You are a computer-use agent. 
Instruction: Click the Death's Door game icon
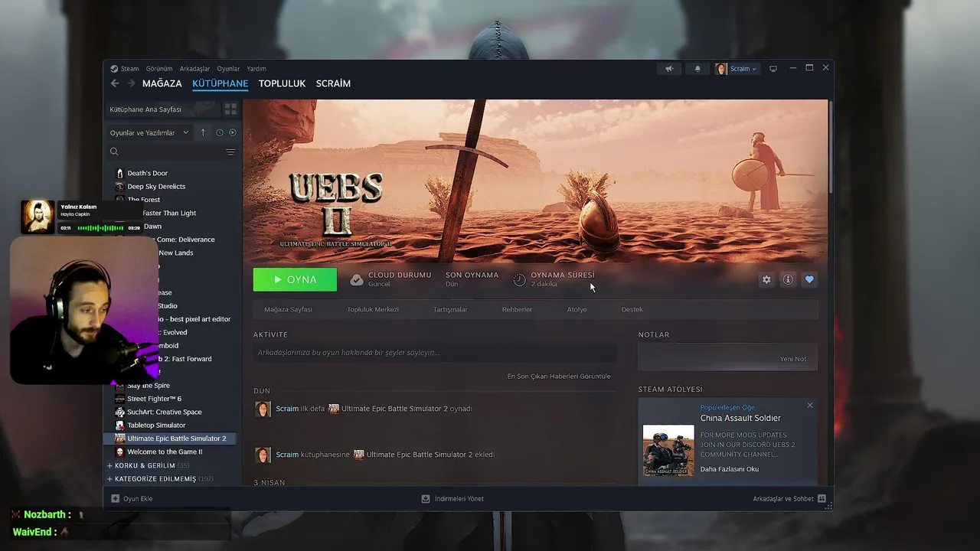pyautogui.click(x=119, y=173)
